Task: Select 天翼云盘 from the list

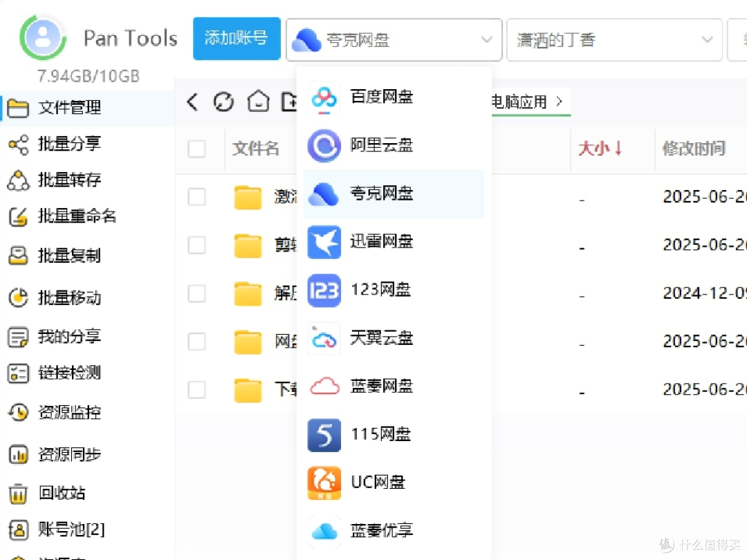Action: pos(394,339)
